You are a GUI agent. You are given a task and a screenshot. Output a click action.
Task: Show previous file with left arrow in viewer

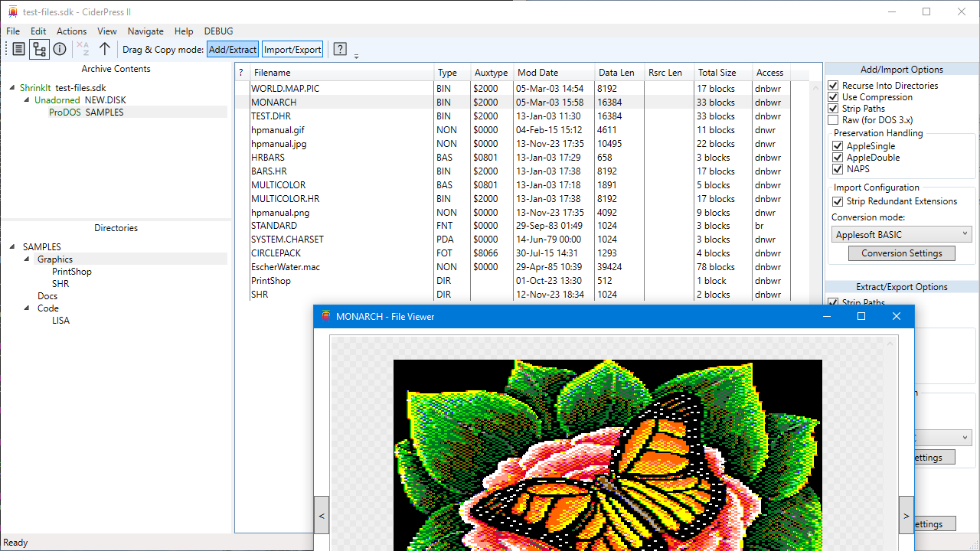[x=322, y=516]
